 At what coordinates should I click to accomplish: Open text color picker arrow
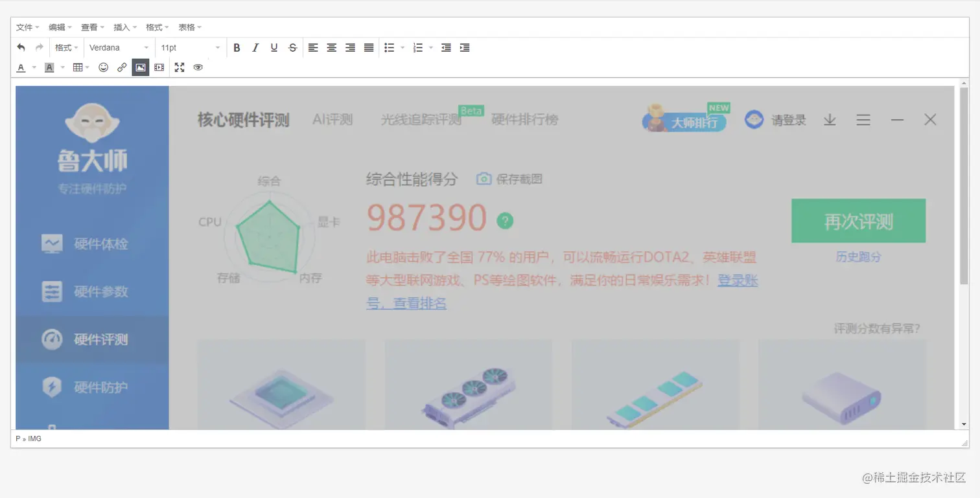click(x=34, y=67)
